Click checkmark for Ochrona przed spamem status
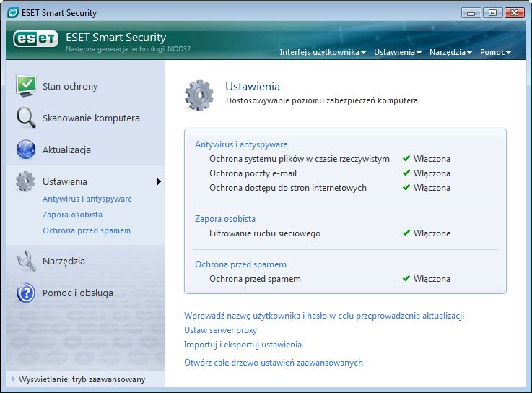Viewport: 532px width, 393px height. 406,278
